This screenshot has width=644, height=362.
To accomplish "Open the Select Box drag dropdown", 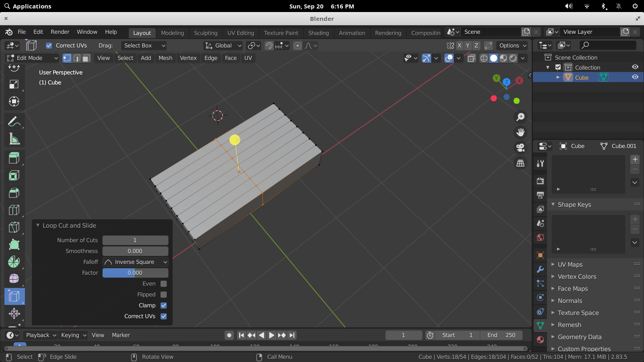I will click(144, 45).
